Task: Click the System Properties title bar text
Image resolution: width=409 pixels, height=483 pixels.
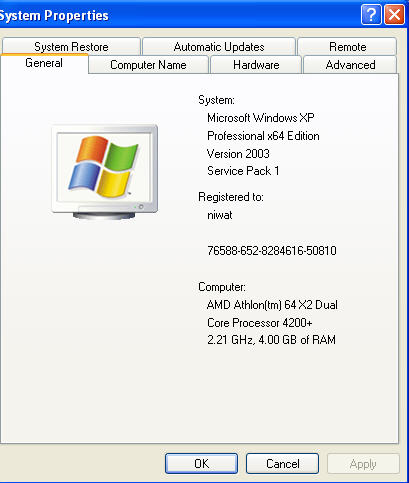Action: click(54, 16)
